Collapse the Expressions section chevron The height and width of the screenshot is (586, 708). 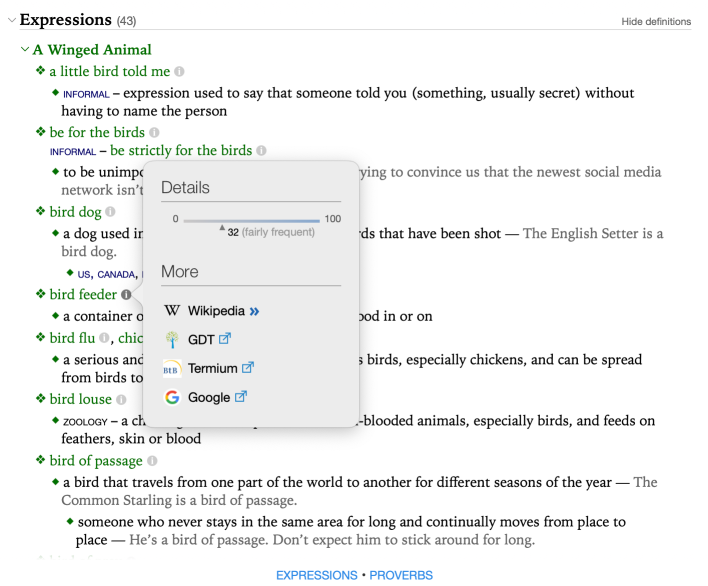[x=11, y=20]
